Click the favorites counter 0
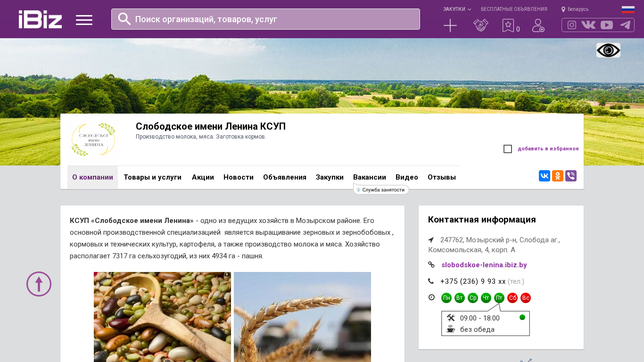Image resolution: width=644 pixels, height=362 pixels. [x=518, y=29]
